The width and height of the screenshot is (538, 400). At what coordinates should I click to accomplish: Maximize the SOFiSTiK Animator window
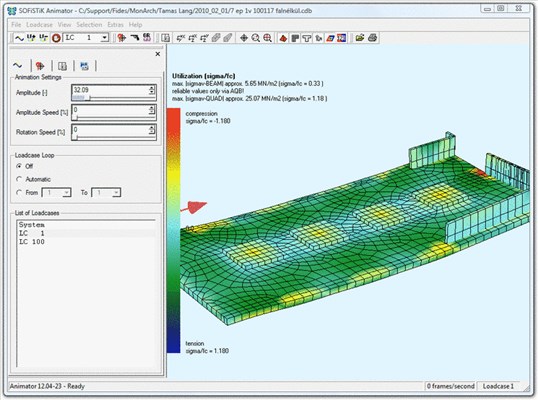click(x=501, y=9)
